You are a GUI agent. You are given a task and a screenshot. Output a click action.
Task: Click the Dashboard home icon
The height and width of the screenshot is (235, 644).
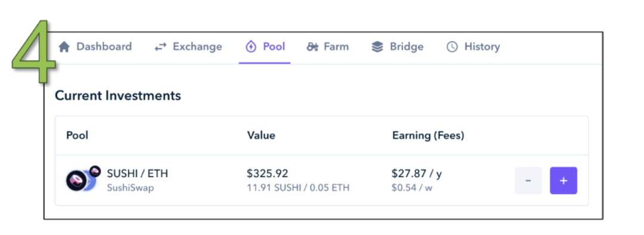click(64, 47)
